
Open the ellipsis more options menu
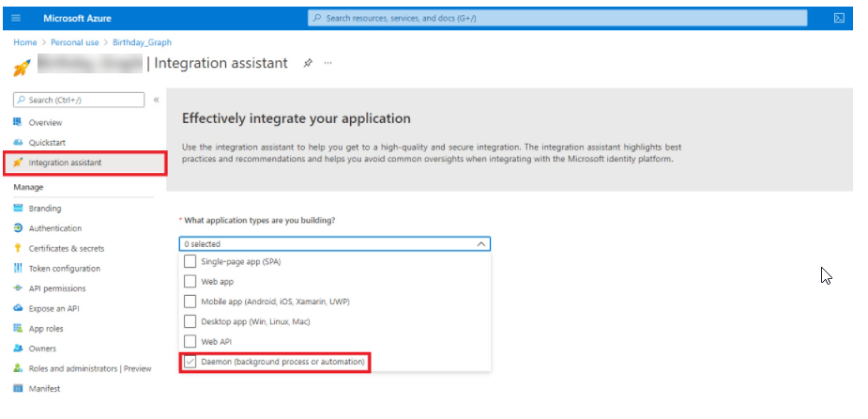327,63
